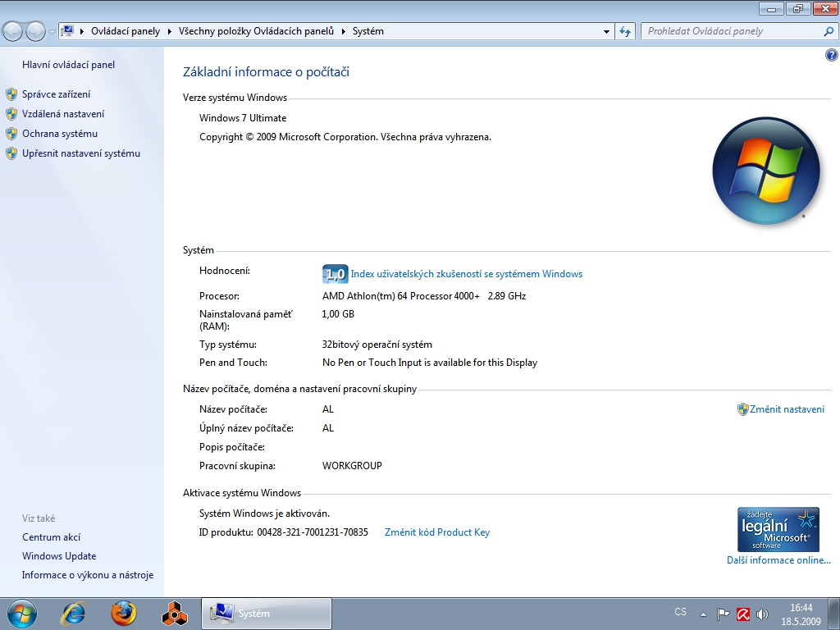Click the Control Panel icon in address bar
The height and width of the screenshot is (630, 840).
click(x=67, y=31)
